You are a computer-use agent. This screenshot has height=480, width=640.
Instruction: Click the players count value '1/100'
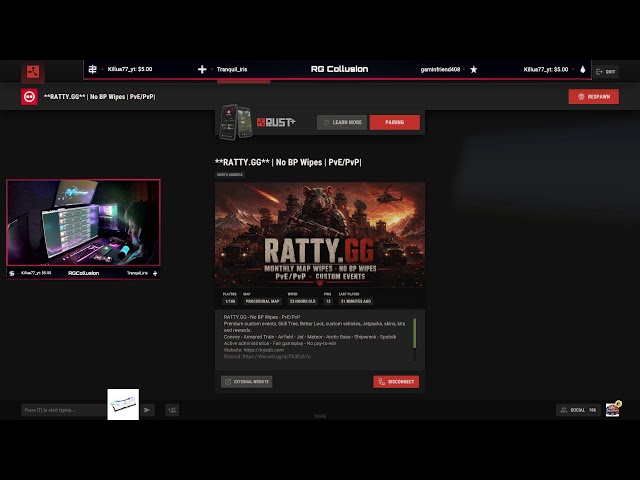[x=230, y=301]
